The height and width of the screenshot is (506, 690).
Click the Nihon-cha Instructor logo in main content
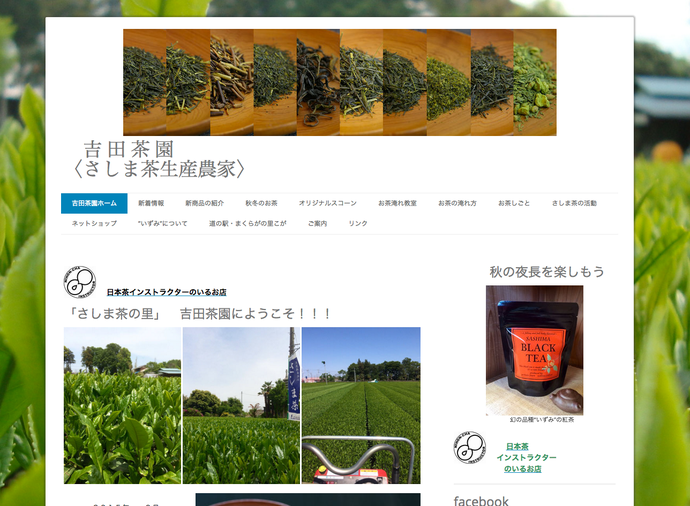pos(80,282)
